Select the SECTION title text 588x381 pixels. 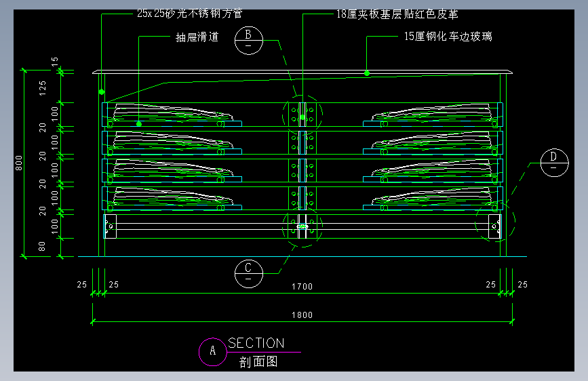pos(256,343)
